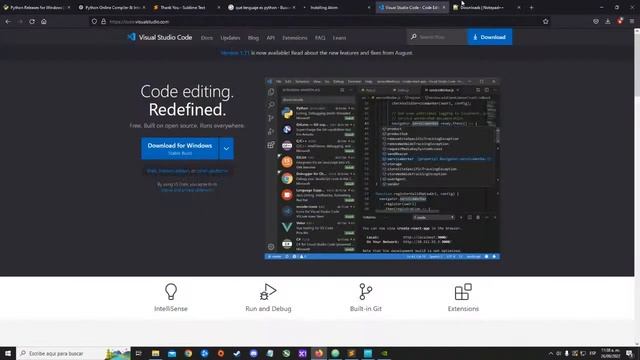The width and height of the screenshot is (640, 360).
Task: Click the padlock site security icon
Action: click(104, 21)
